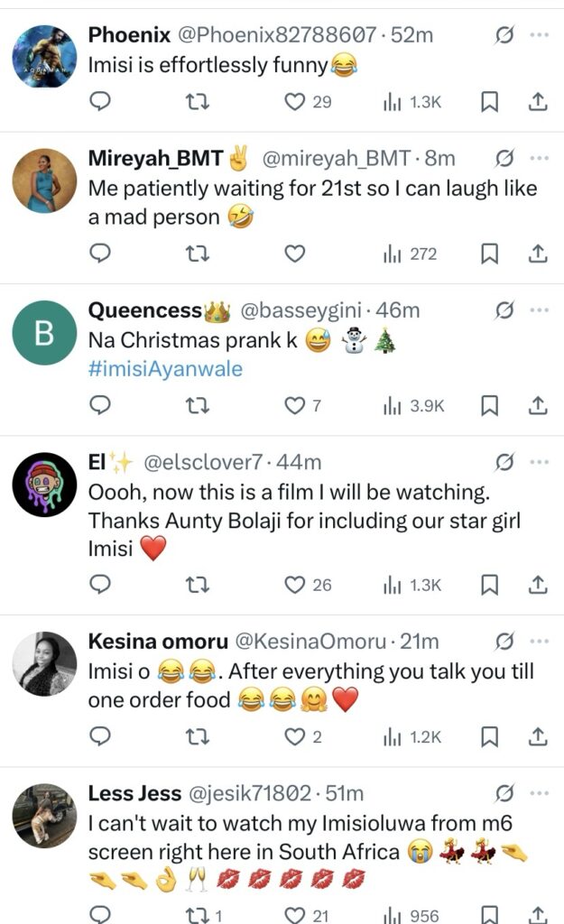Open more options on Less Jess's tweet
Viewport: 564px width, 924px height.
click(540, 793)
